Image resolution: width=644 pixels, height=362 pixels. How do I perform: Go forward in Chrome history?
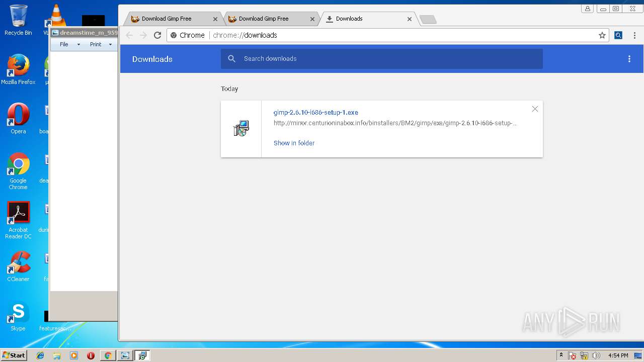tap(143, 35)
